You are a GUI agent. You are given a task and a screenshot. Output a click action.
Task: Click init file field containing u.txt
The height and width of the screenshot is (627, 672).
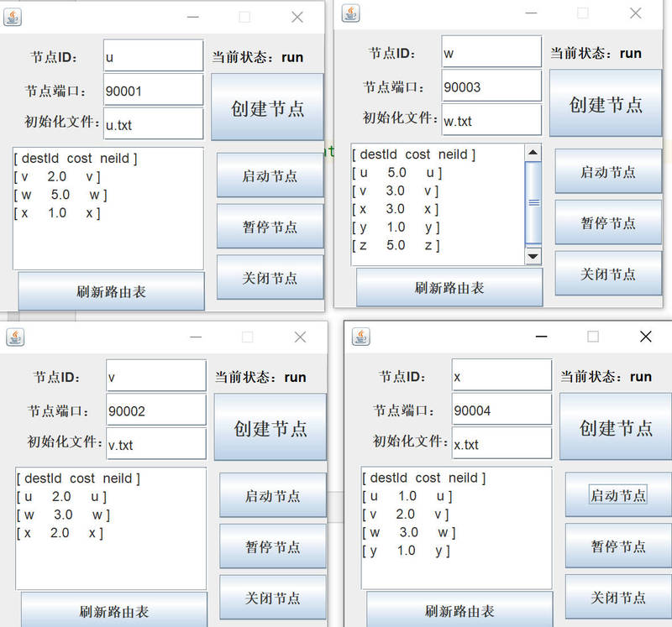click(x=154, y=123)
